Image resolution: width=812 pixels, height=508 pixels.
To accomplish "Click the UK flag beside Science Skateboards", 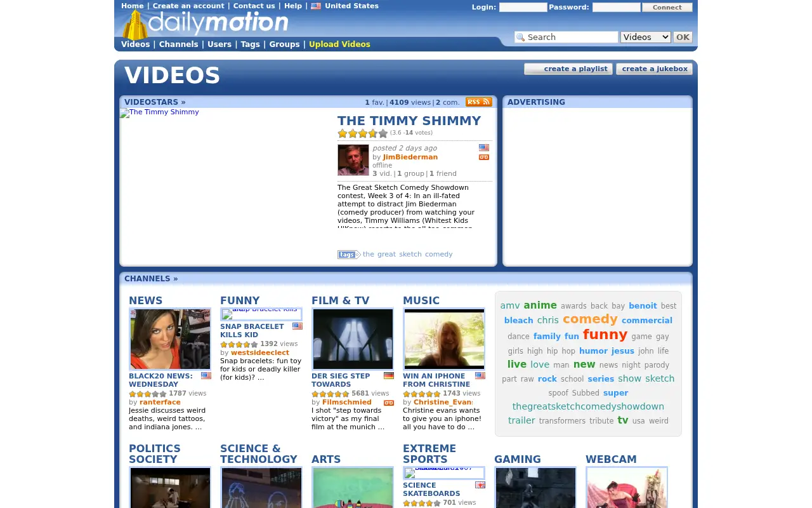I will (x=480, y=485).
